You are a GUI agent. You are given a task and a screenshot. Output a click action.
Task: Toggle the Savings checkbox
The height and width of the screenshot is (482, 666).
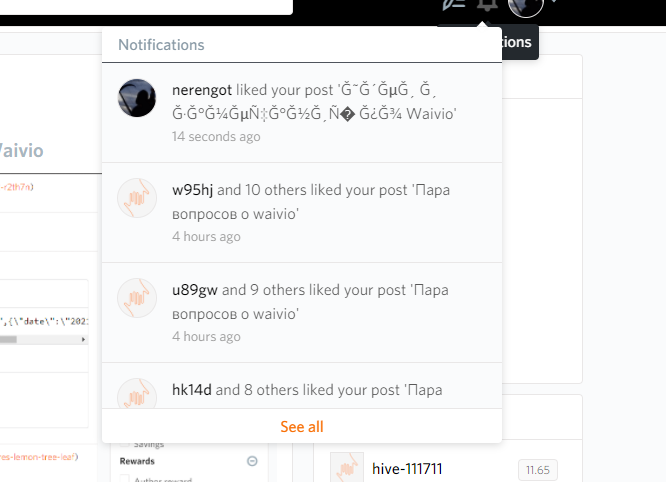click(125, 444)
